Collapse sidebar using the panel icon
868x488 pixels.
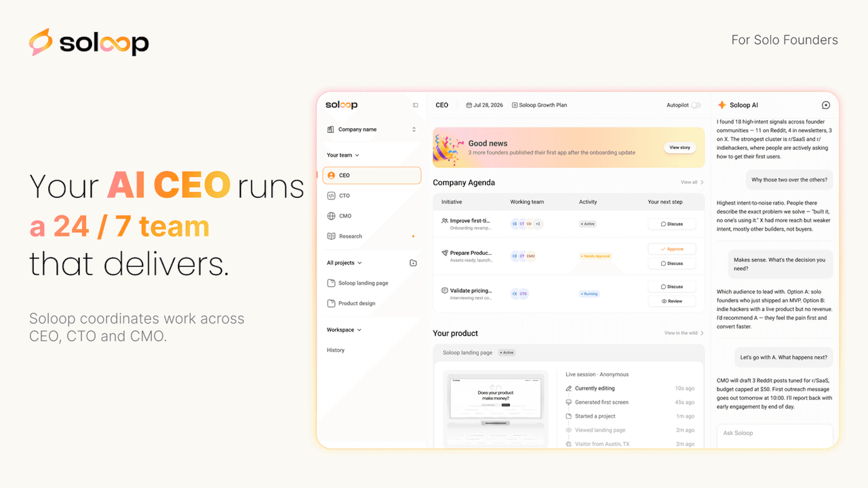tap(415, 105)
